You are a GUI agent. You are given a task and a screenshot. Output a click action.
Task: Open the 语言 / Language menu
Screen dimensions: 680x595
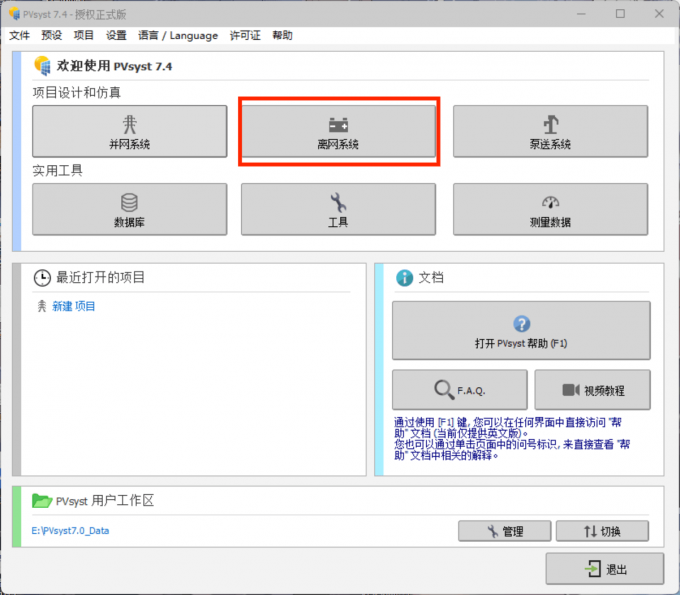click(x=178, y=35)
